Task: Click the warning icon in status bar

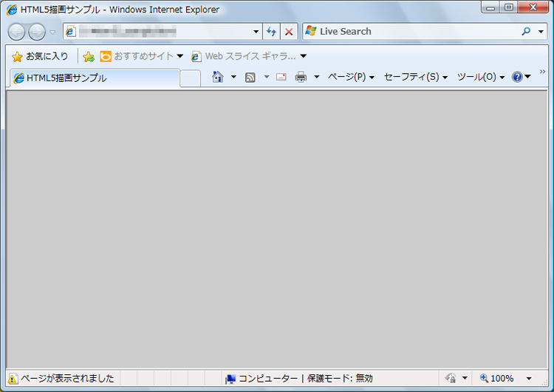Action: click(13, 379)
